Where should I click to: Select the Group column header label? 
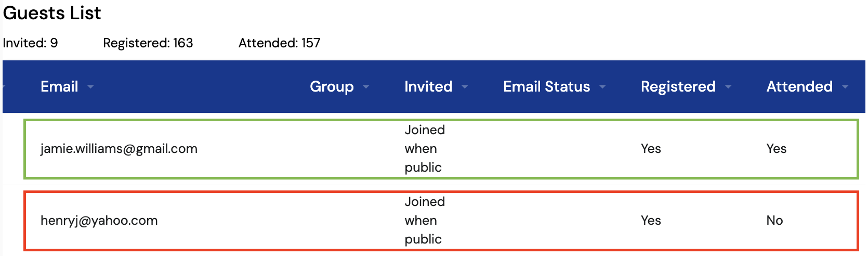332,86
